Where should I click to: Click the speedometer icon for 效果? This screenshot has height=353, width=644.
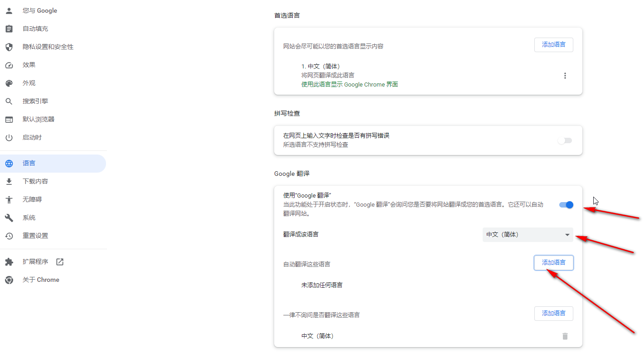(9, 65)
